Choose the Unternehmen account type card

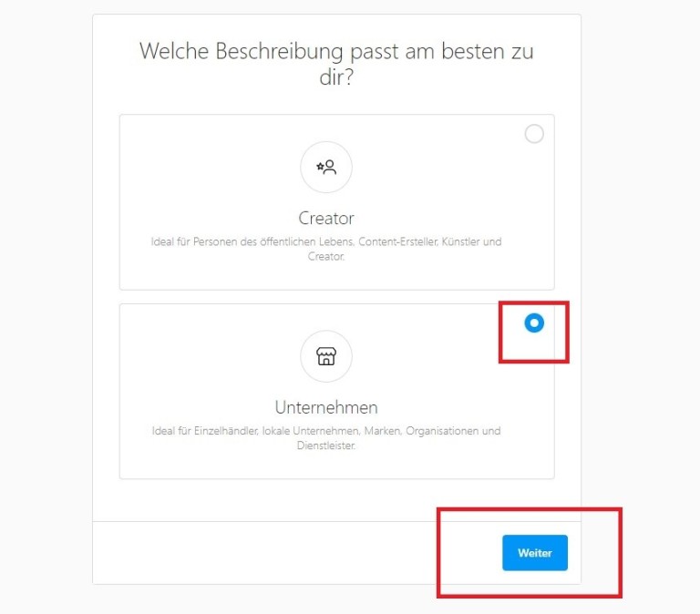pos(337,392)
